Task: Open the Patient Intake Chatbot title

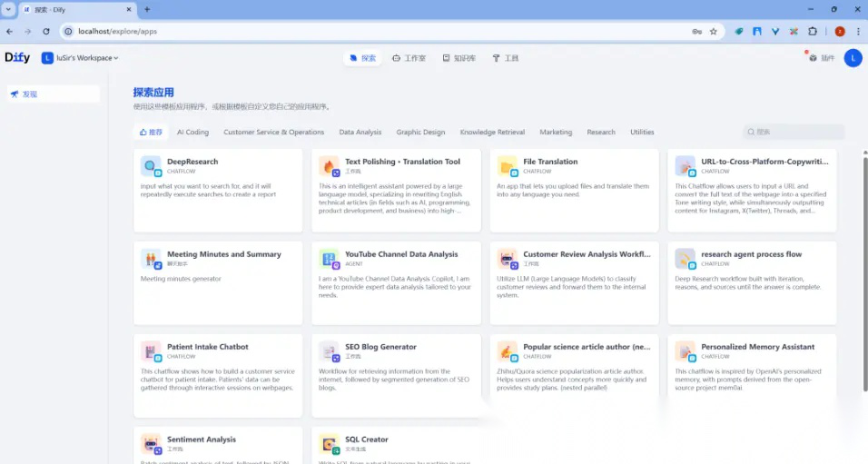Action: point(208,347)
